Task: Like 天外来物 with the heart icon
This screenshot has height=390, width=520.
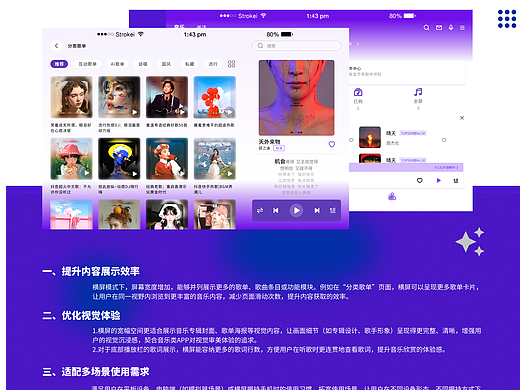Action: coord(332,144)
